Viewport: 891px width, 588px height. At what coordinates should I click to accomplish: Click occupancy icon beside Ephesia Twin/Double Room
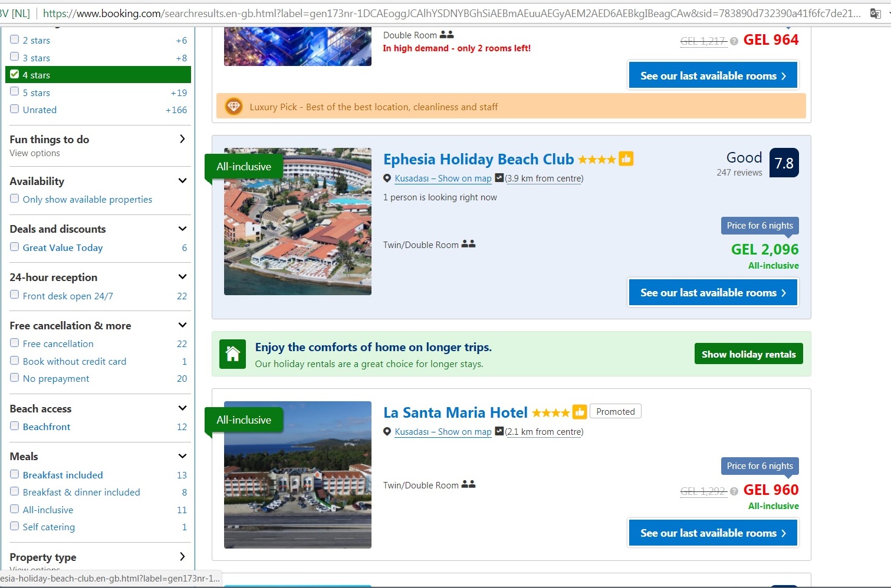[468, 244]
